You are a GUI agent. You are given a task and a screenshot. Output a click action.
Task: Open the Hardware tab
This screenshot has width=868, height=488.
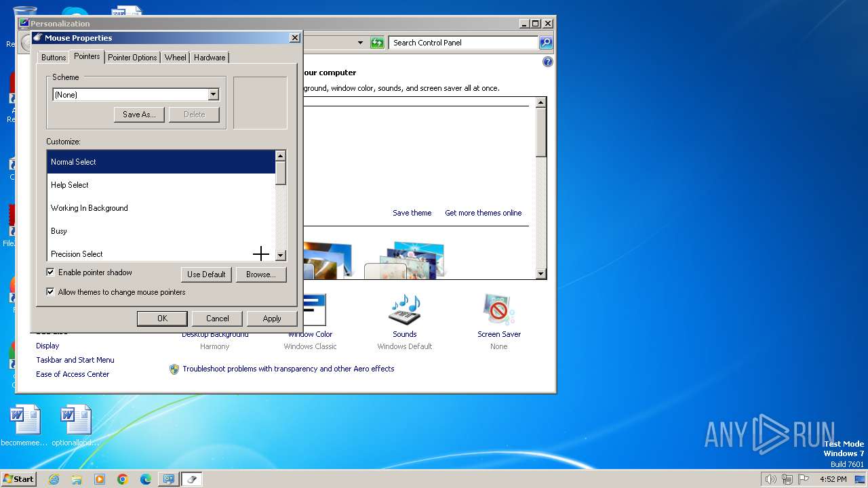[210, 58]
